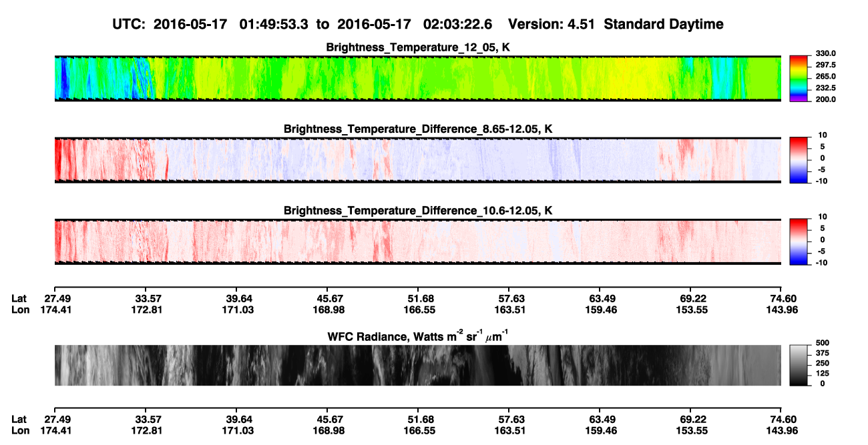
Task: Click colorbar label "297.5"
Action: pyautogui.click(x=825, y=65)
